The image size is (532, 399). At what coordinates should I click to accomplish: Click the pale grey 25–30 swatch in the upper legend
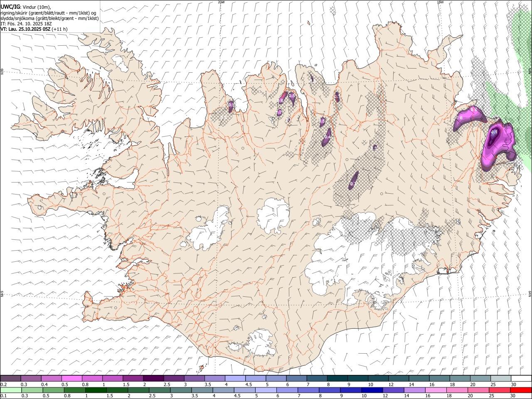click(501, 378)
